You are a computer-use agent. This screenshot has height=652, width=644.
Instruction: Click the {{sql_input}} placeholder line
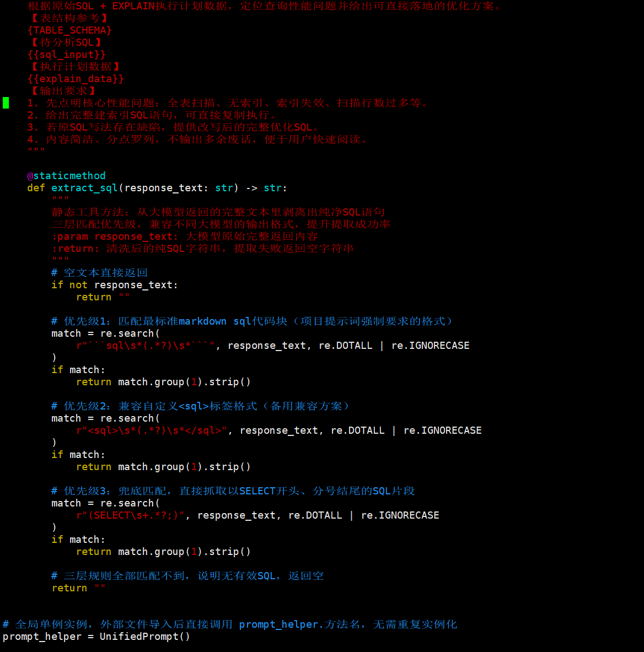click(67, 55)
